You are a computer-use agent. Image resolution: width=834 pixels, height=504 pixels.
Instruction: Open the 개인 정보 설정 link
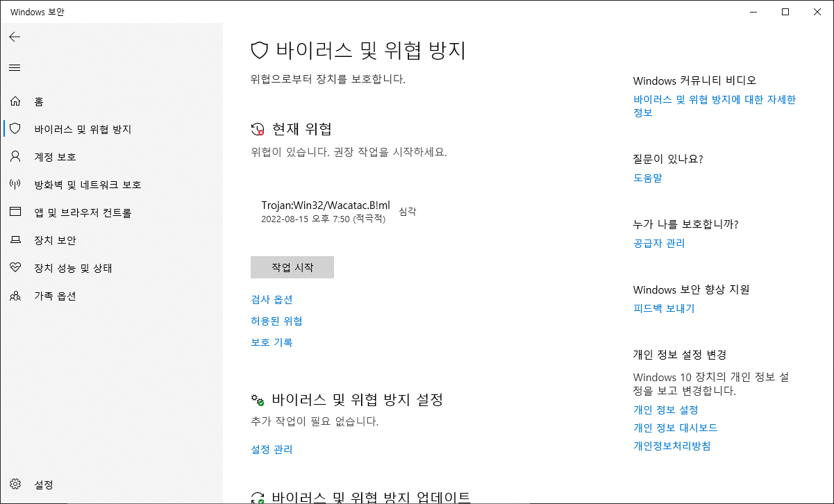[x=665, y=410]
